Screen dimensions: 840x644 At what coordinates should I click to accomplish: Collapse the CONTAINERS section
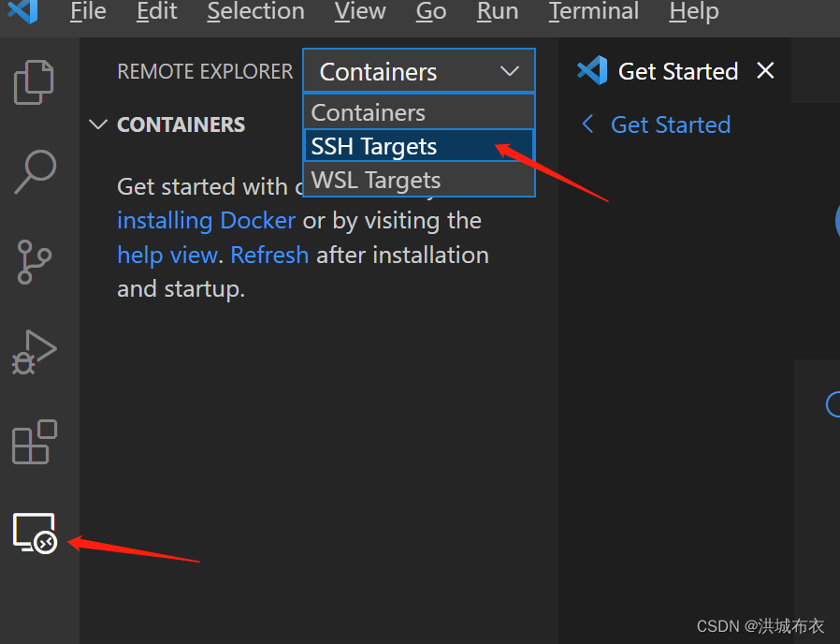point(98,124)
